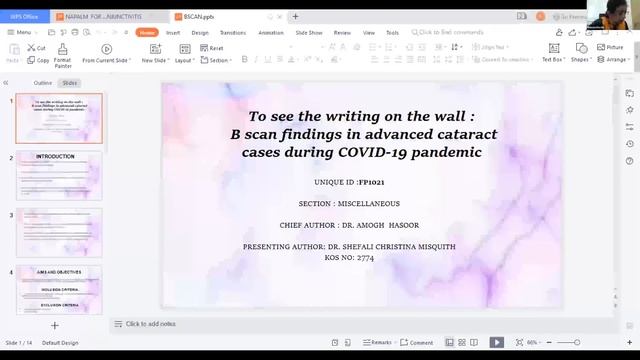Open the Shapes dropdown
Screen dimensions: 640x360
(581, 53)
